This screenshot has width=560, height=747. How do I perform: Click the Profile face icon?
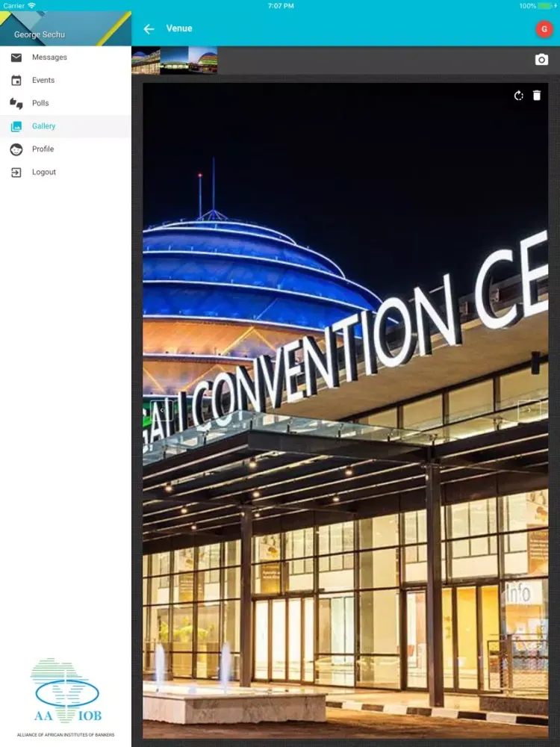point(16,149)
